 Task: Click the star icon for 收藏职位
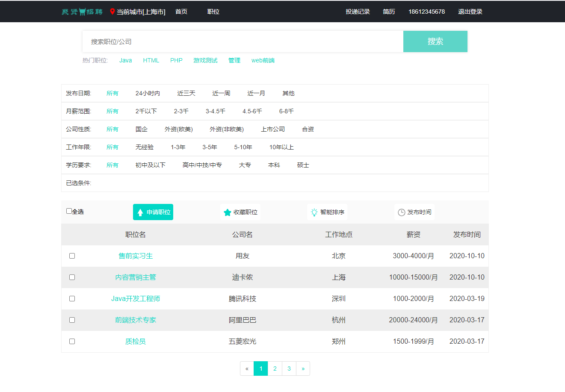(228, 212)
